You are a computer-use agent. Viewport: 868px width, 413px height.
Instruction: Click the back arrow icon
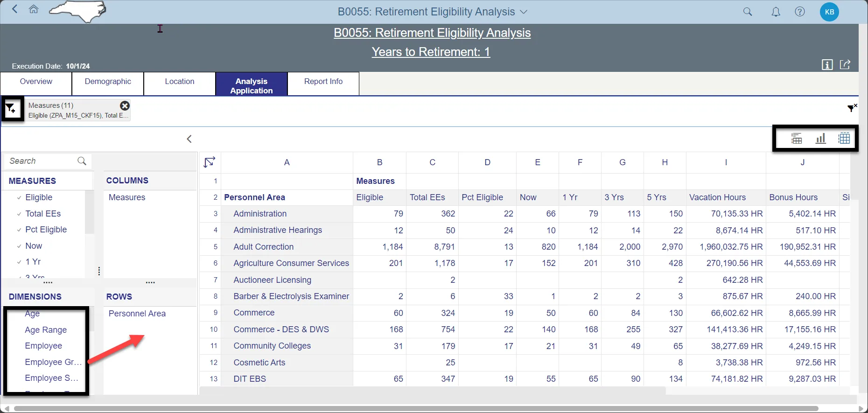[15, 9]
